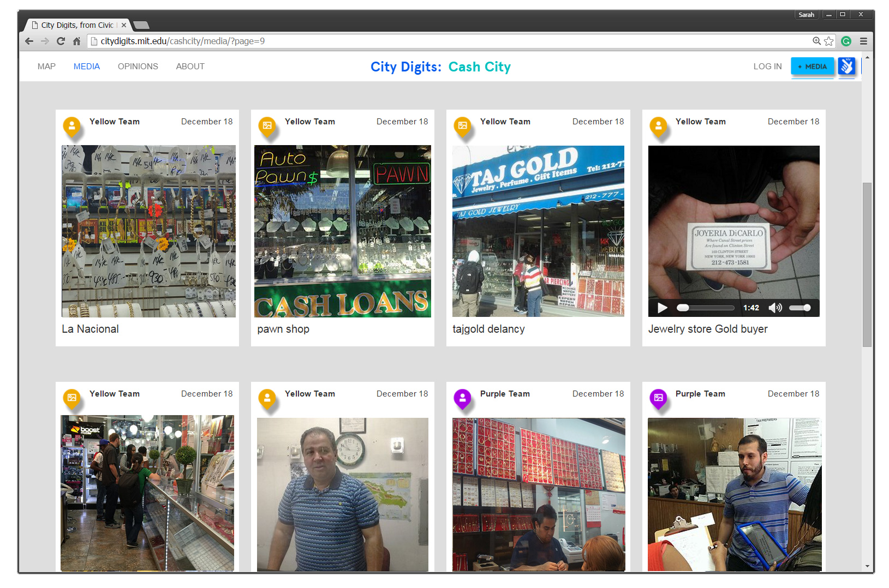Click the yellow photo pin on pawn shop card
The width and height of the screenshot is (889, 588).
(267, 127)
